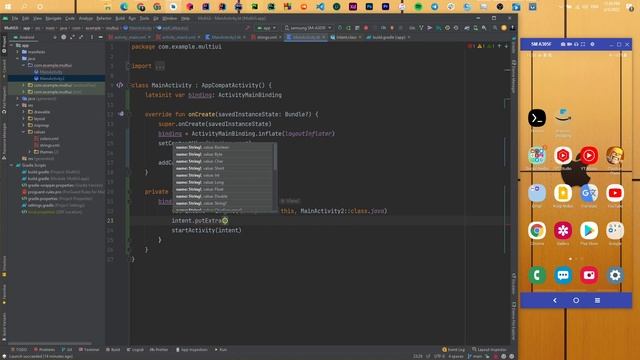Open Terminal tool window
The image size is (640, 360).
tap(89, 350)
